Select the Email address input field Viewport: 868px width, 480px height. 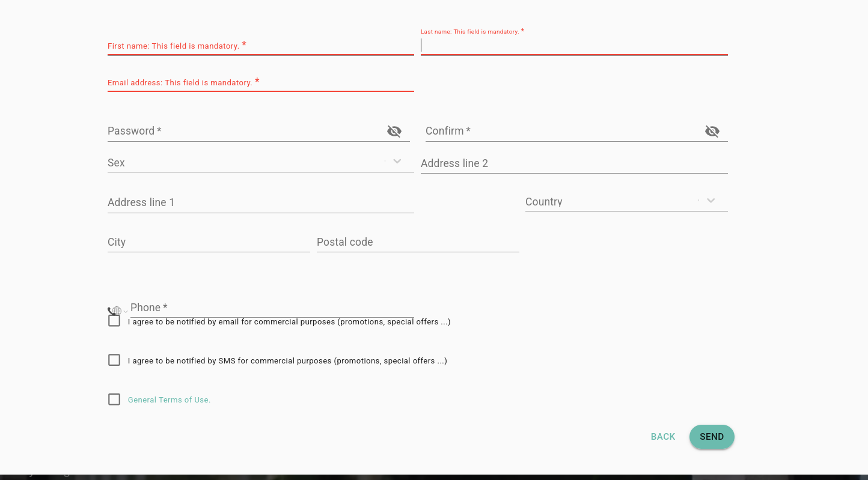(260, 82)
